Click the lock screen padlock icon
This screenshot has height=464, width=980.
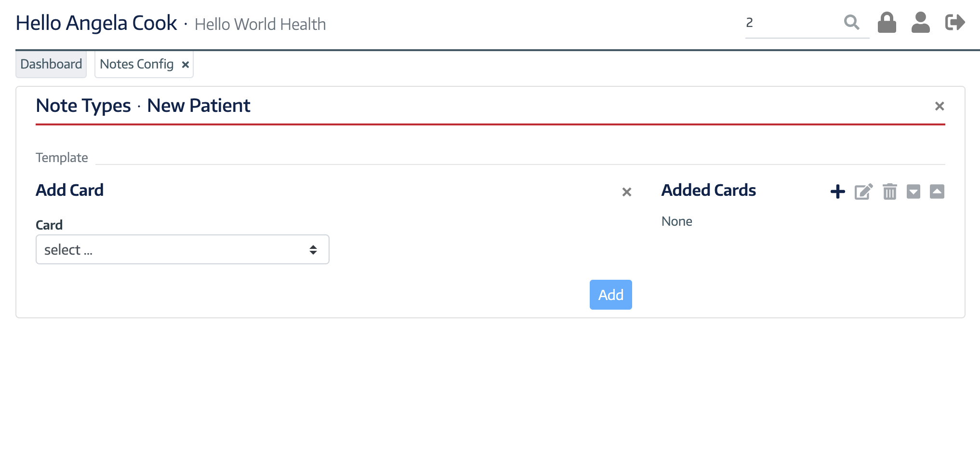click(x=887, y=22)
